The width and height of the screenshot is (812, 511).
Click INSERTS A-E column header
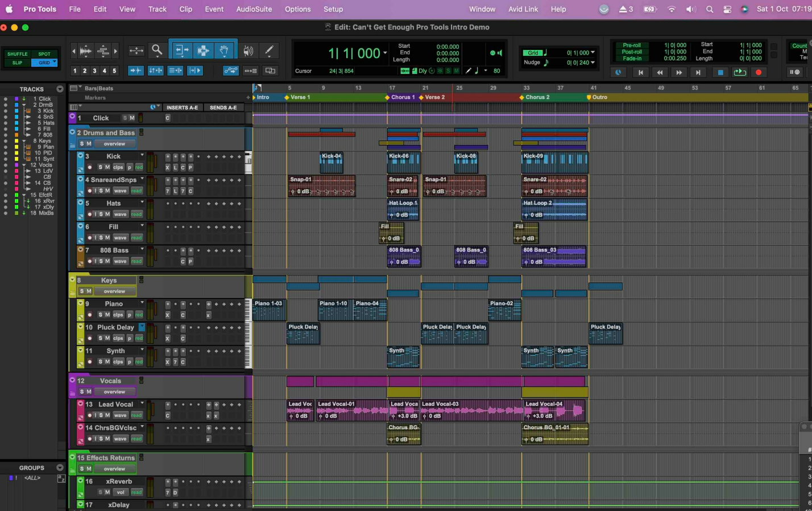pyautogui.click(x=182, y=107)
